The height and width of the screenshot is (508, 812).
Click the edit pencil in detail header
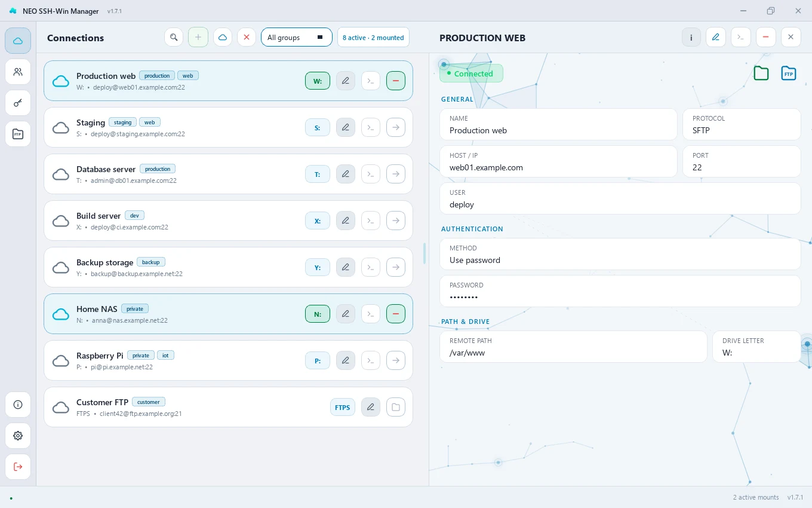[x=716, y=37]
